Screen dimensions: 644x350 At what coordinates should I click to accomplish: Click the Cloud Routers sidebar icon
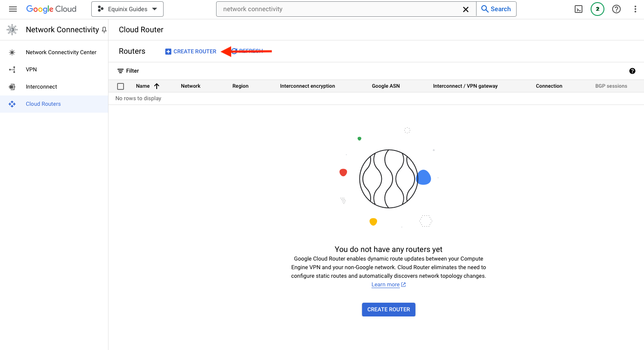pyautogui.click(x=12, y=104)
